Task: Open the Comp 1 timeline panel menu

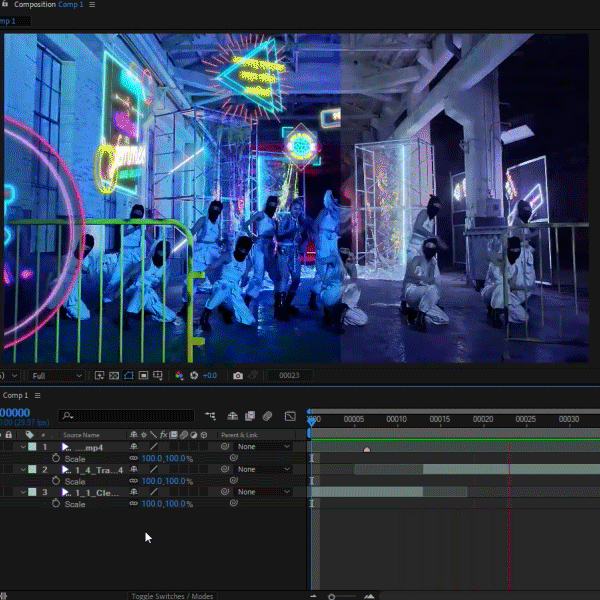Action: click(x=38, y=395)
